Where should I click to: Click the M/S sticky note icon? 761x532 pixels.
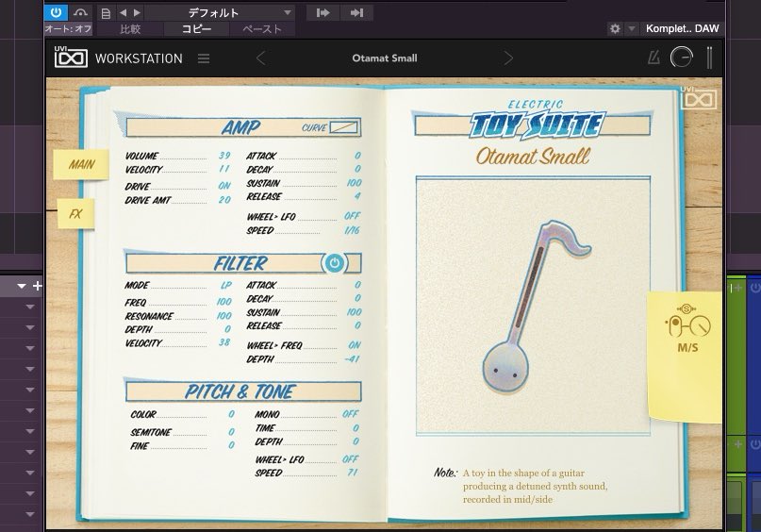(x=687, y=327)
